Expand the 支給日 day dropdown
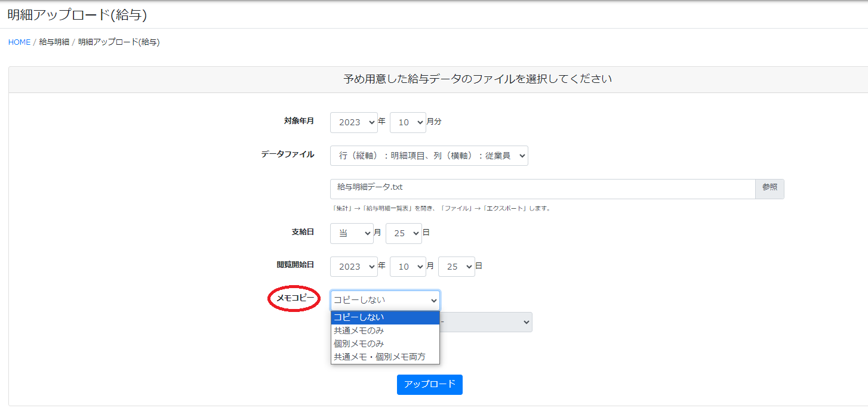The height and width of the screenshot is (408, 868). (404, 233)
